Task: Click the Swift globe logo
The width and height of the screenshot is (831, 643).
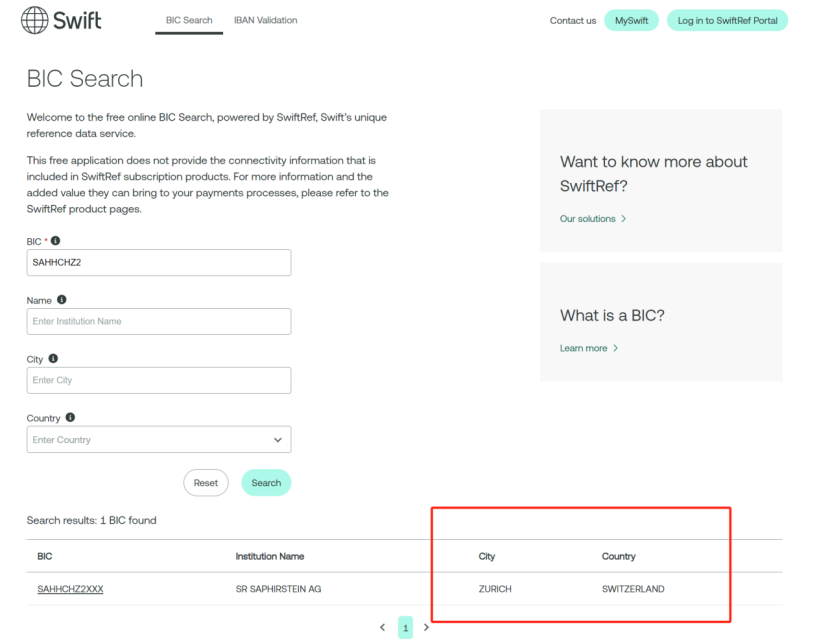Action: click(x=34, y=20)
